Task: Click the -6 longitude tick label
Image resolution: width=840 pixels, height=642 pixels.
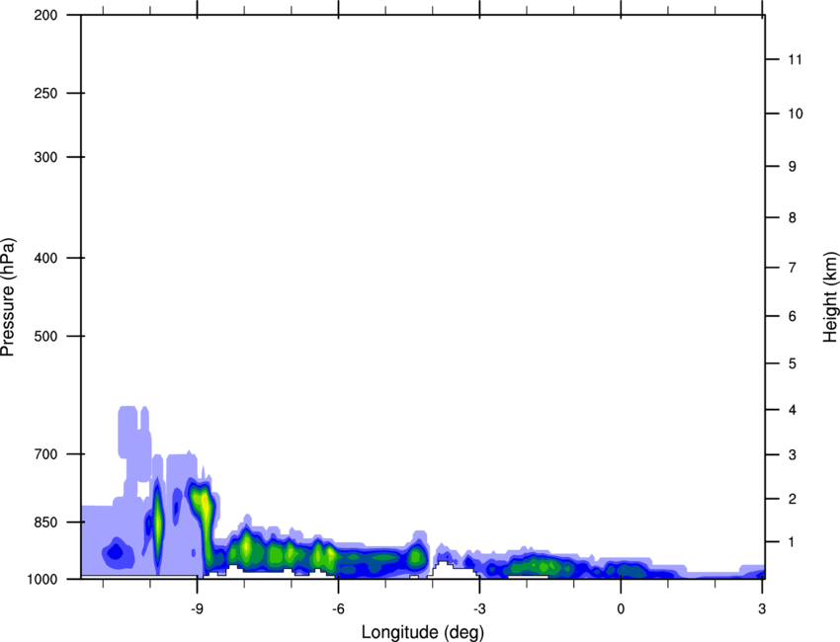Action: 338,608
